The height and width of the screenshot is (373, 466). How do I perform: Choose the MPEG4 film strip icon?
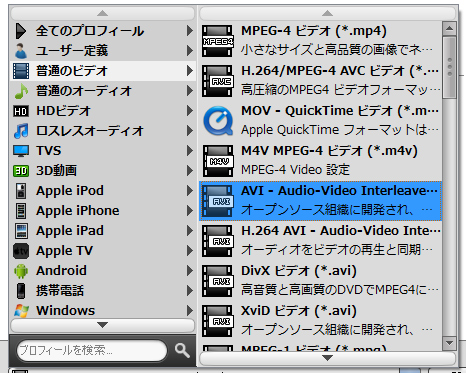pos(218,41)
